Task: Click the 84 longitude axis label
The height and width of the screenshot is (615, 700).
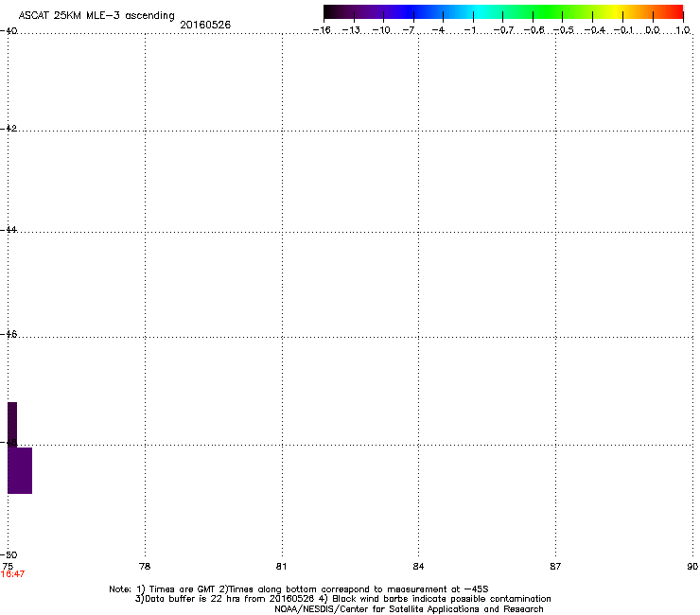Action: click(418, 567)
